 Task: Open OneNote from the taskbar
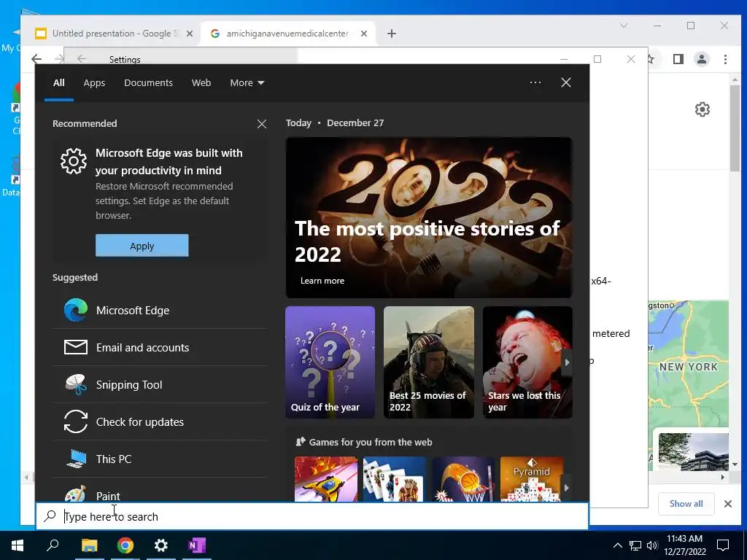(x=197, y=545)
